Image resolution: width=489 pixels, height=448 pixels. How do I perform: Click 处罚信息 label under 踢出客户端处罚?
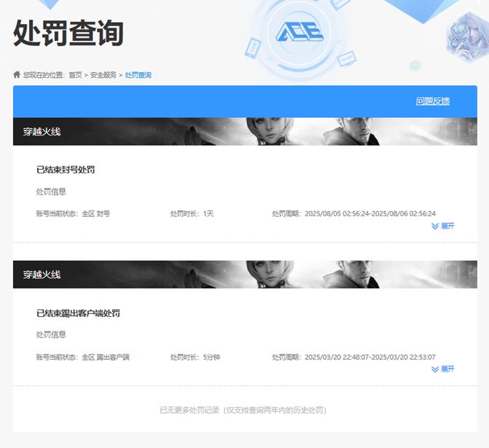[x=51, y=334]
